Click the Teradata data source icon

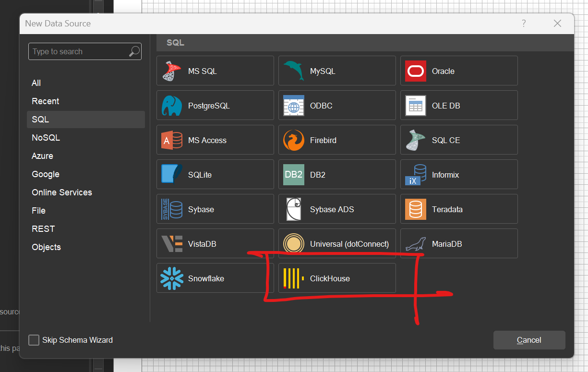[x=415, y=208]
